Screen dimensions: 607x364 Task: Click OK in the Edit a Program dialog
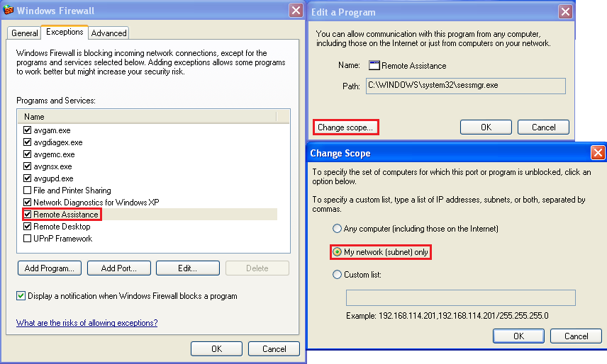[486, 127]
